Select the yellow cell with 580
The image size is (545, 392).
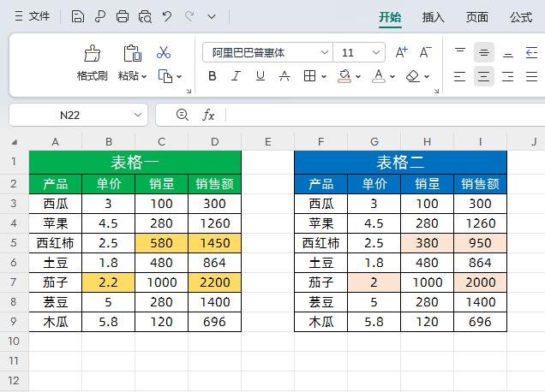[162, 243]
